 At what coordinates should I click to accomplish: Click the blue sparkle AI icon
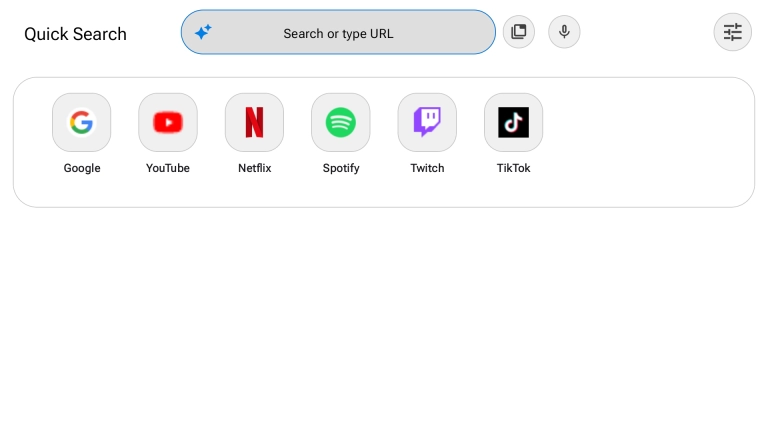coord(203,32)
